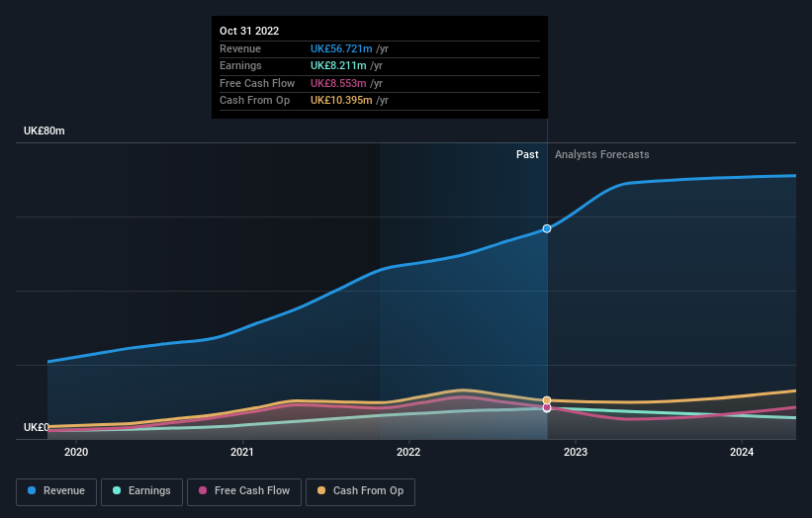812x518 pixels.
Task: Click the Earnings row label in tooltip
Action: (240, 65)
